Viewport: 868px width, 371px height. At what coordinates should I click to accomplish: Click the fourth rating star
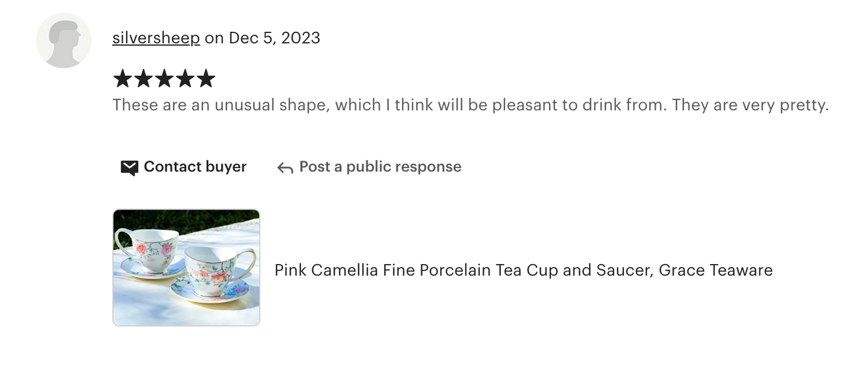185,79
